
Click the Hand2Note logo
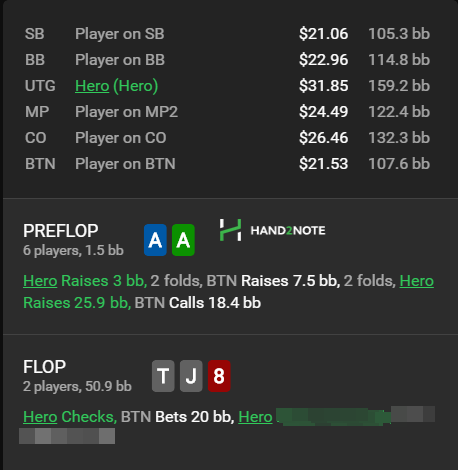point(272,230)
